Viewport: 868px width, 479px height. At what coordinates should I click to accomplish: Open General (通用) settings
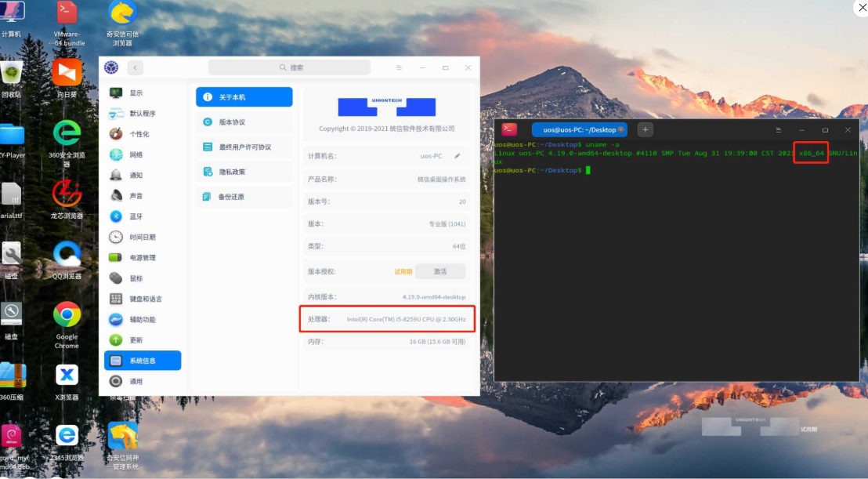(x=143, y=382)
